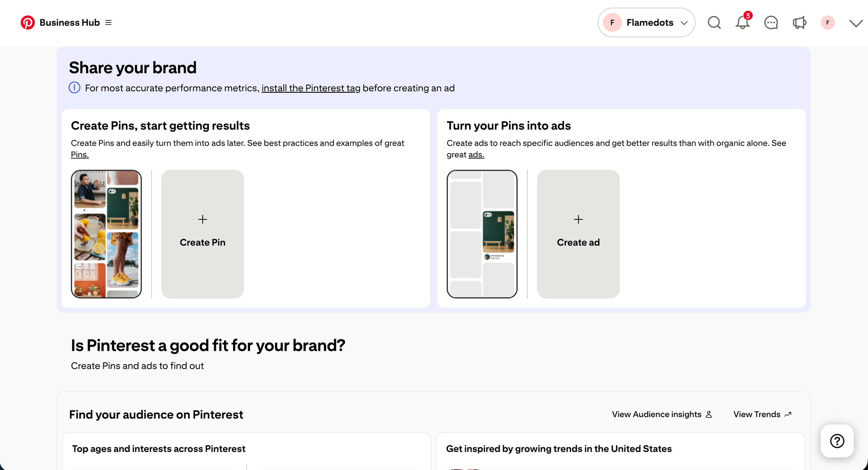This screenshot has height=470, width=868.
Task: Click the Create Pin tile
Action: click(x=203, y=234)
